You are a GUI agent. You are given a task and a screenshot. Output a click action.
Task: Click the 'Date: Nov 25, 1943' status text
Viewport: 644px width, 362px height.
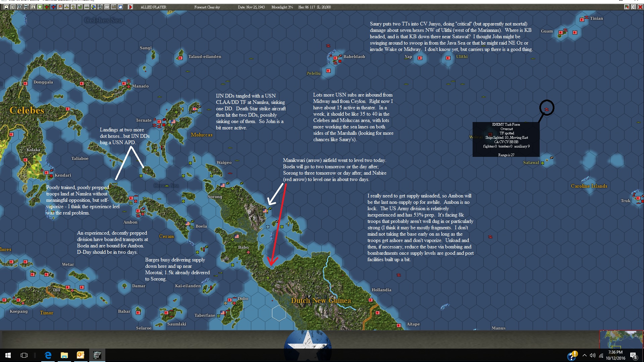tap(251, 7)
